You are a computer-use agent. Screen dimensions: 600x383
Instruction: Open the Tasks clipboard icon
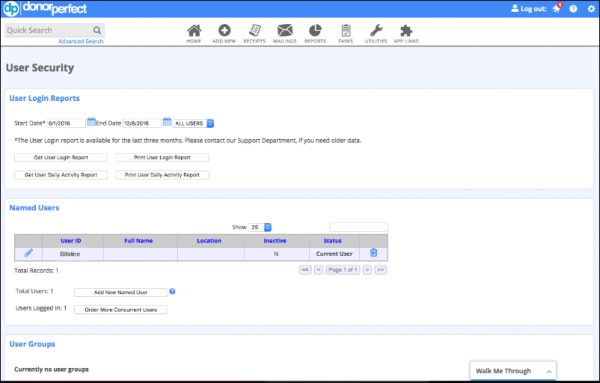click(x=346, y=30)
